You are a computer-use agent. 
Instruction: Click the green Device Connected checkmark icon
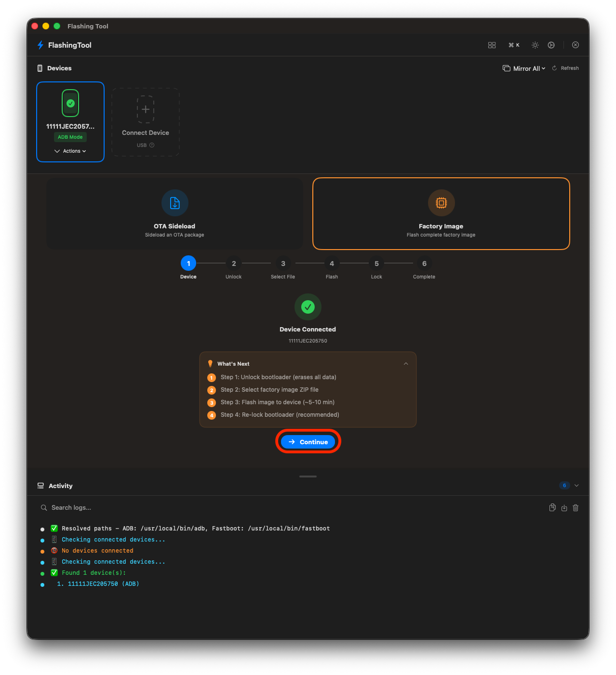[x=308, y=307]
